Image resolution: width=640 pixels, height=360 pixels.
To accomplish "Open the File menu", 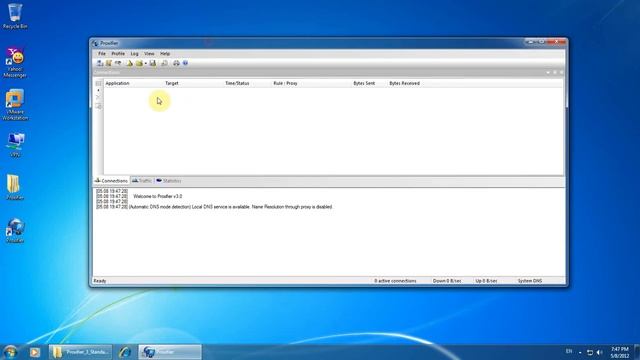I will 102,54.
